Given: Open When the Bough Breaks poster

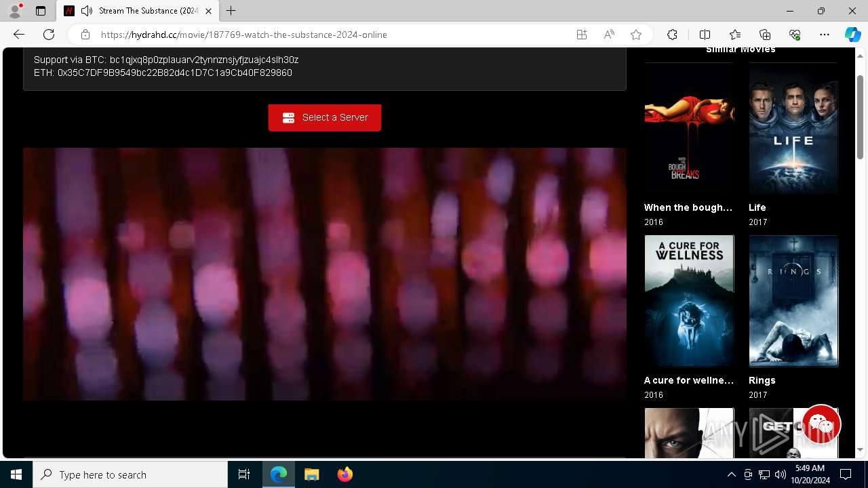Looking at the screenshot, I should pos(689,129).
